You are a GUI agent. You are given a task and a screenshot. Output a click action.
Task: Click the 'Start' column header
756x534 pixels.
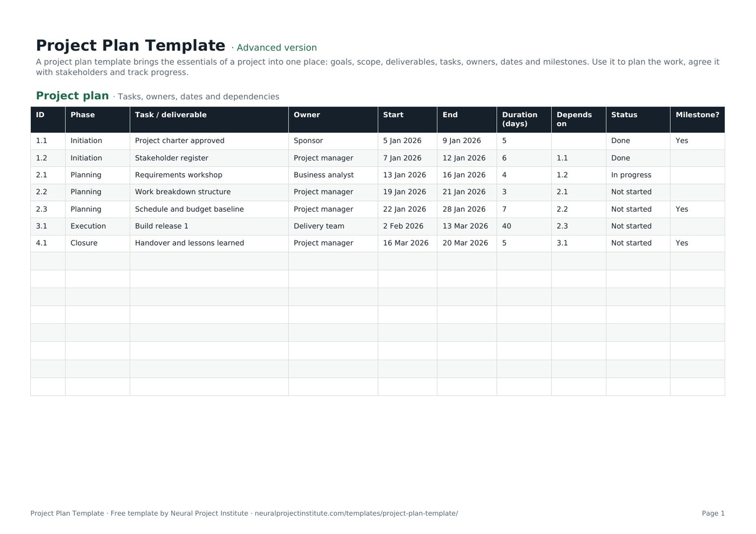(x=407, y=119)
